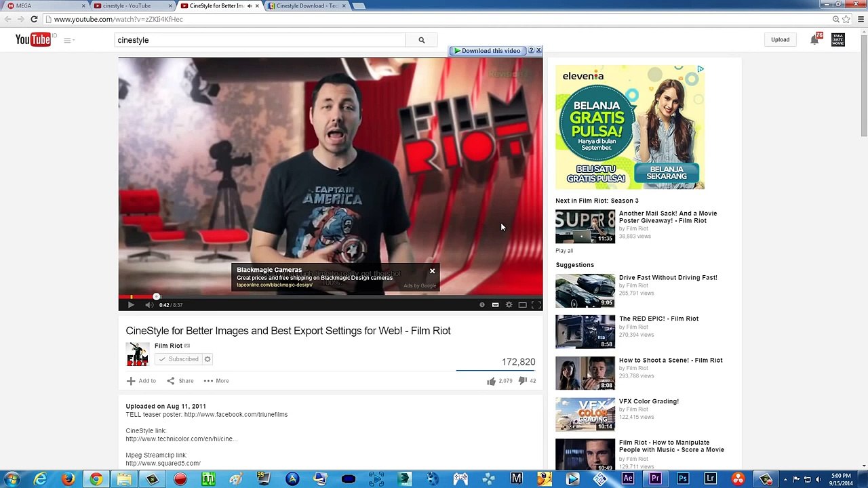Enter fullscreen with the player icon
The width and height of the screenshot is (868, 488).
point(536,305)
